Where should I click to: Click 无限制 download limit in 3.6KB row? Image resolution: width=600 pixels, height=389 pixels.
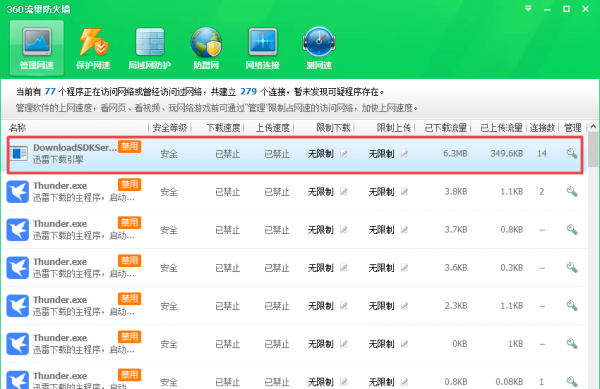click(x=321, y=268)
